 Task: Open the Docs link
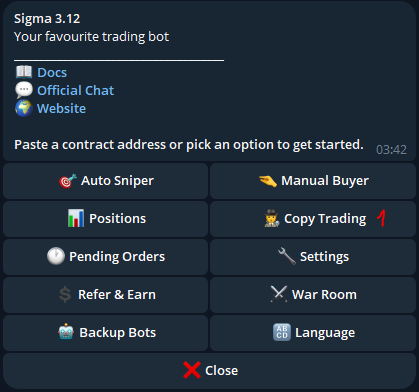point(52,73)
